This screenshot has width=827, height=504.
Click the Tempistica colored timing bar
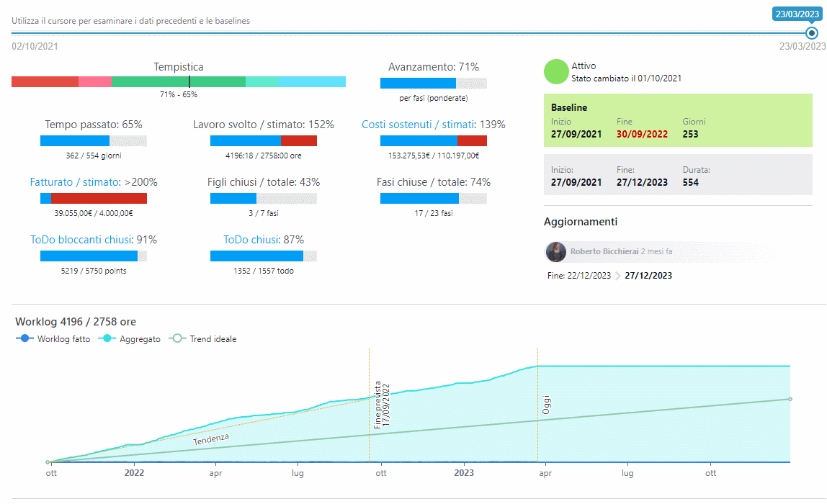pos(179,82)
